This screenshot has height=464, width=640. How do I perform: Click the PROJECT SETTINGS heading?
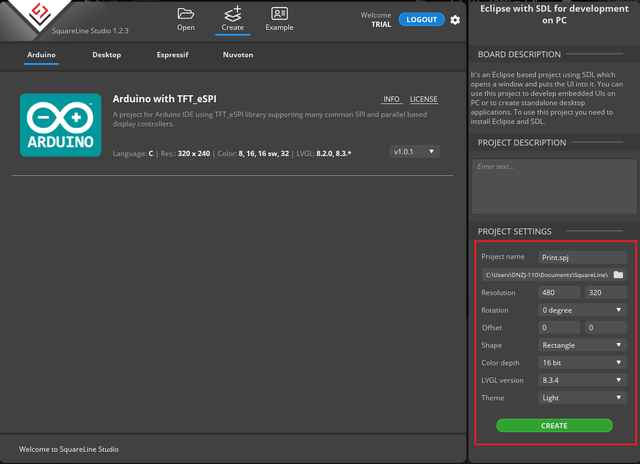point(514,232)
